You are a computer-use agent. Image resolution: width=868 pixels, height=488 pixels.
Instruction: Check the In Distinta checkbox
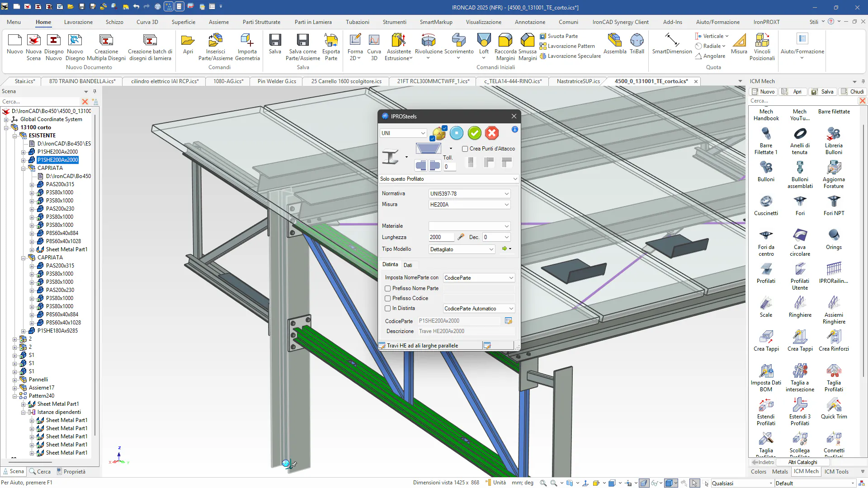coord(387,308)
